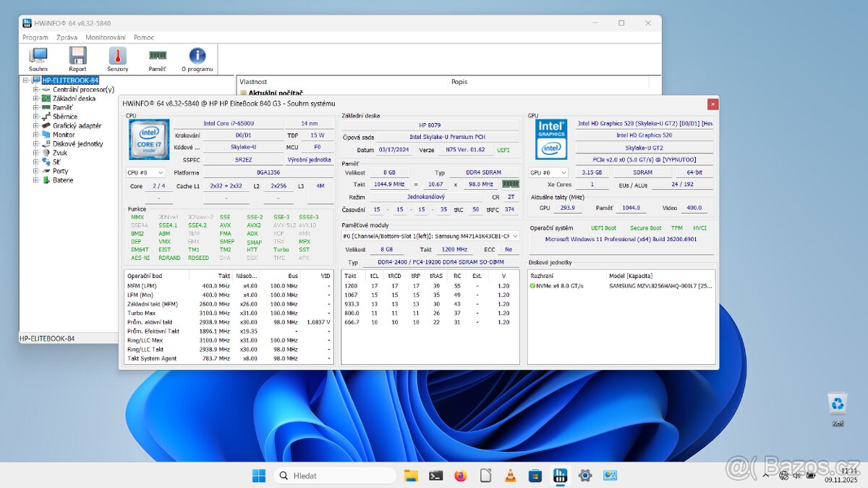Screen dimensions: 868x488
Task: Open the Souhrn summary toolbar icon
Action: (x=38, y=58)
